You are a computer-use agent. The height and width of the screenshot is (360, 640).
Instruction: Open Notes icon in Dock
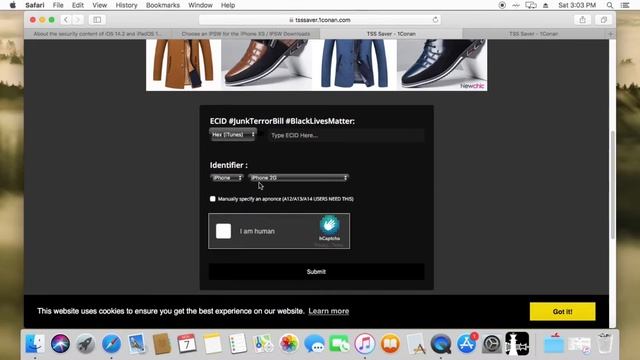pos(212,344)
